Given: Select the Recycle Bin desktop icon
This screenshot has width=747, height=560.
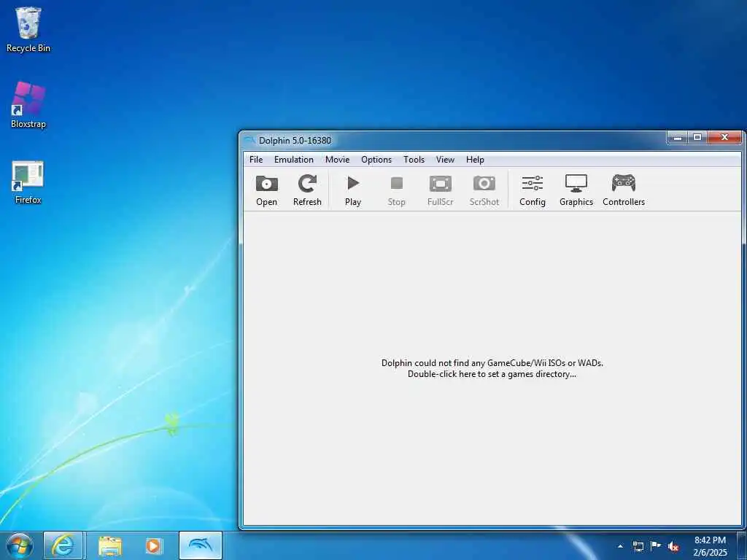Looking at the screenshot, I should pos(28,29).
